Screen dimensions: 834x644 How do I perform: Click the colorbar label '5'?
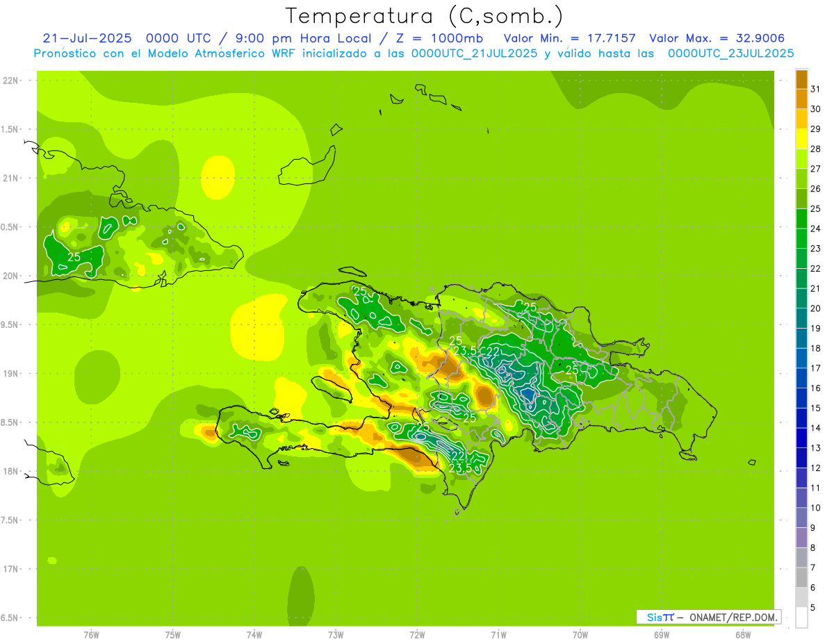[x=813, y=608]
